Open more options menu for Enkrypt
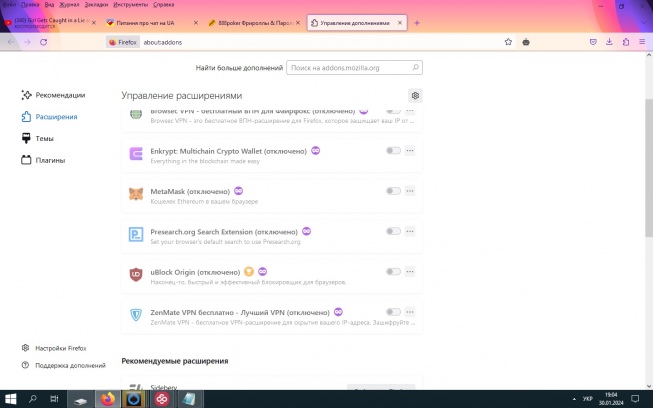The width and height of the screenshot is (653, 408). click(x=410, y=151)
